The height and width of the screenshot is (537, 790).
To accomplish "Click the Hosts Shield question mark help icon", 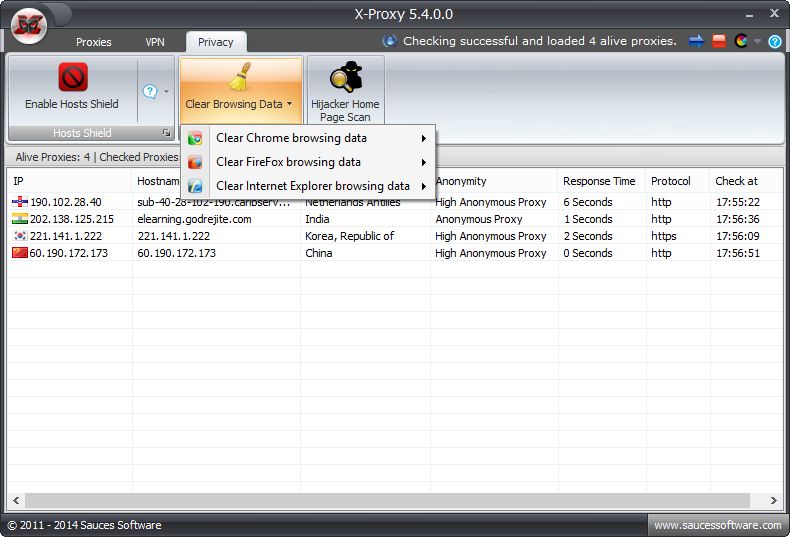I will coord(150,91).
